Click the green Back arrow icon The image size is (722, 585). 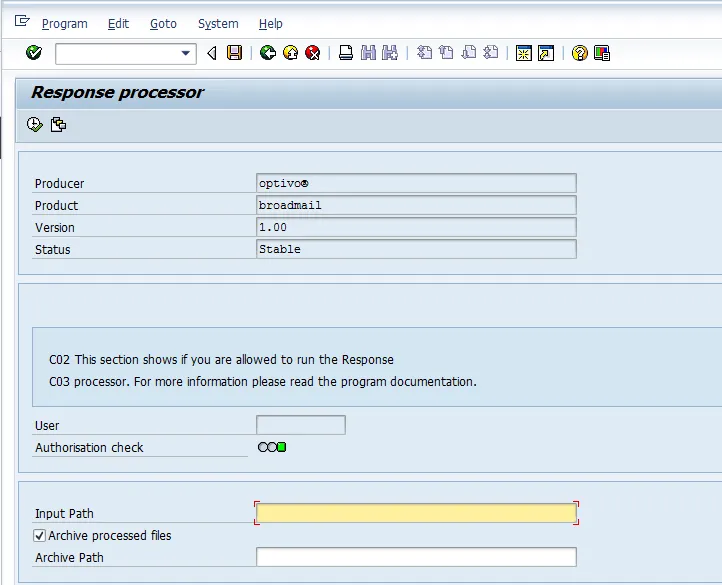[268, 53]
